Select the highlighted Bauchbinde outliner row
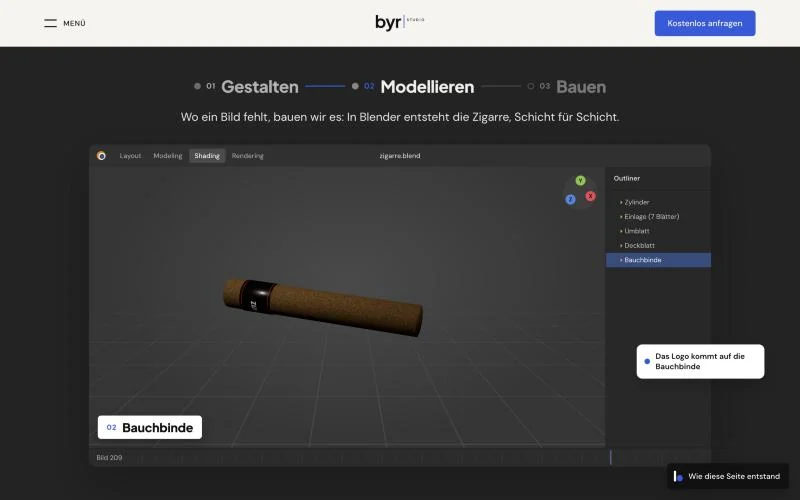This screenshot has width=800, height=500. coord(658,260)
